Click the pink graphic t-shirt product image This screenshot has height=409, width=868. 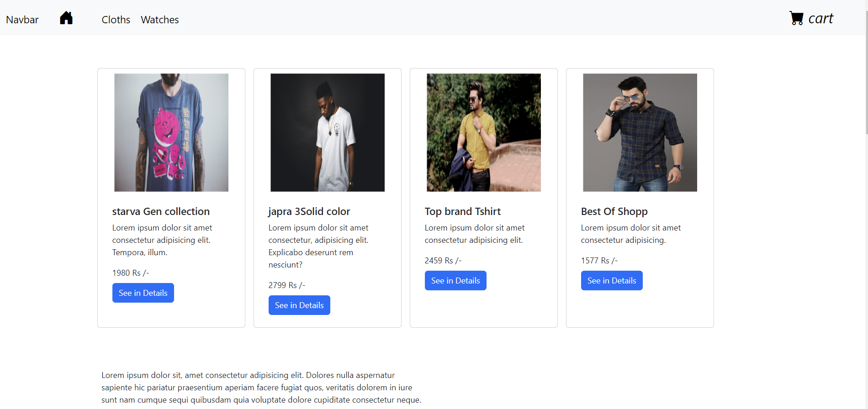click(x=171, y=132)
